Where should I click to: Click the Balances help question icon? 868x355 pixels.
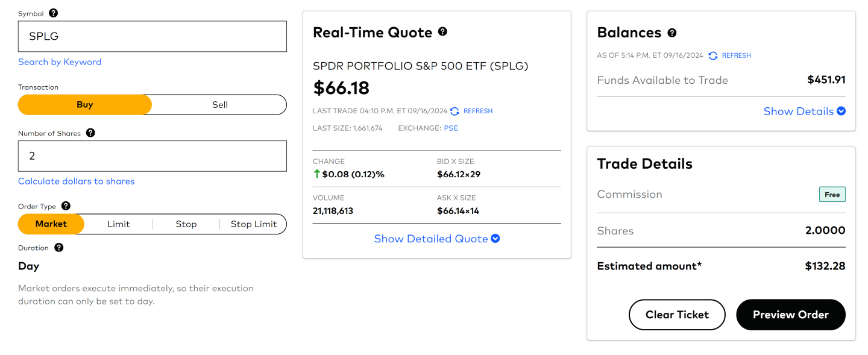[671, 33]
